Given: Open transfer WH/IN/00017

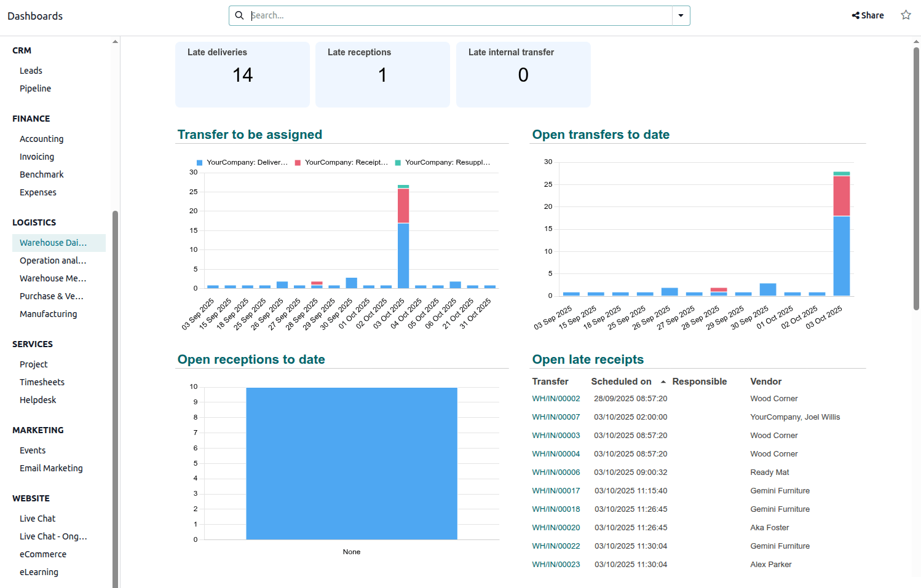Looking at the screenshot, I should (556, 490).
